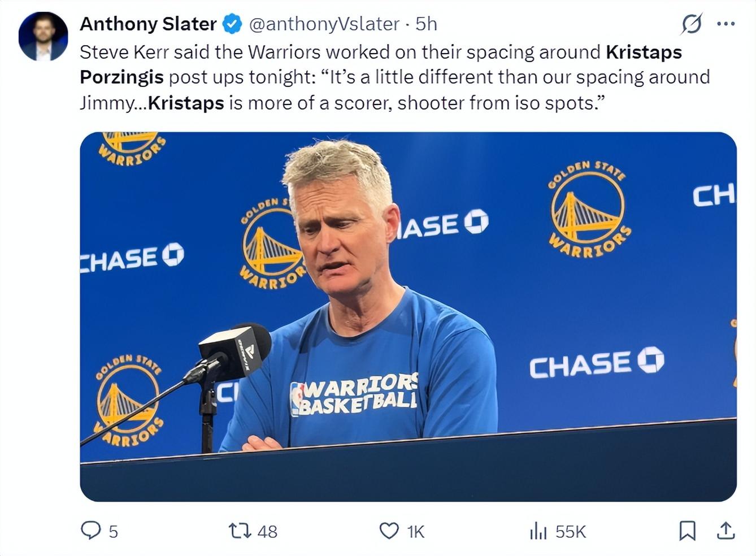Open the view analytics bar-chart icon
The image size is (756, 556).
tap(538, 531)
